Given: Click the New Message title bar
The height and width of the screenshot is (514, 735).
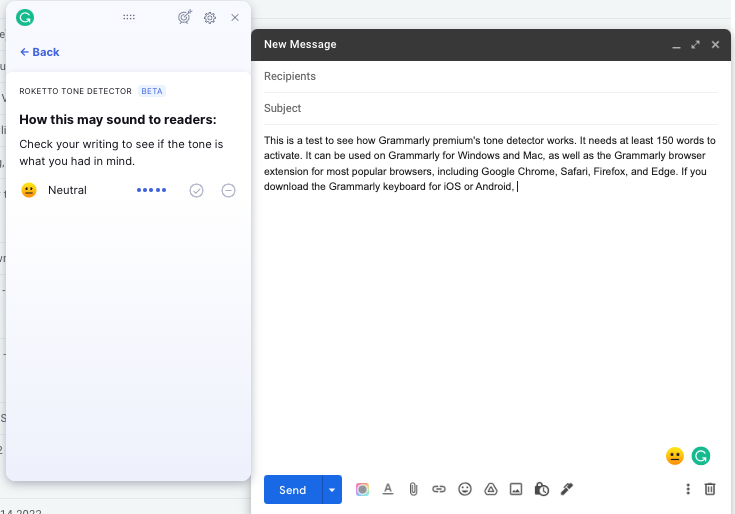Looking at the screenshot, I should 491,45.
